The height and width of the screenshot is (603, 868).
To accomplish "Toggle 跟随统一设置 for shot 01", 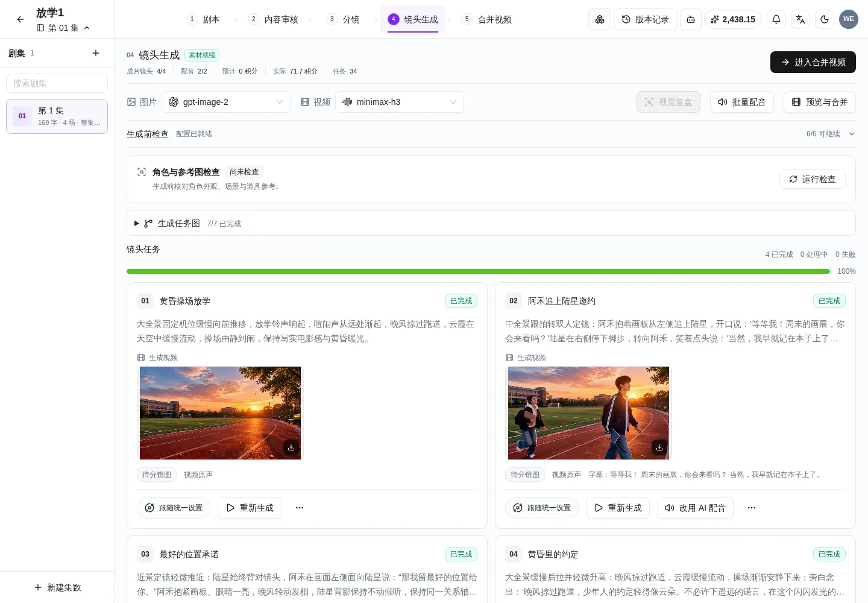I will point(174,508).
